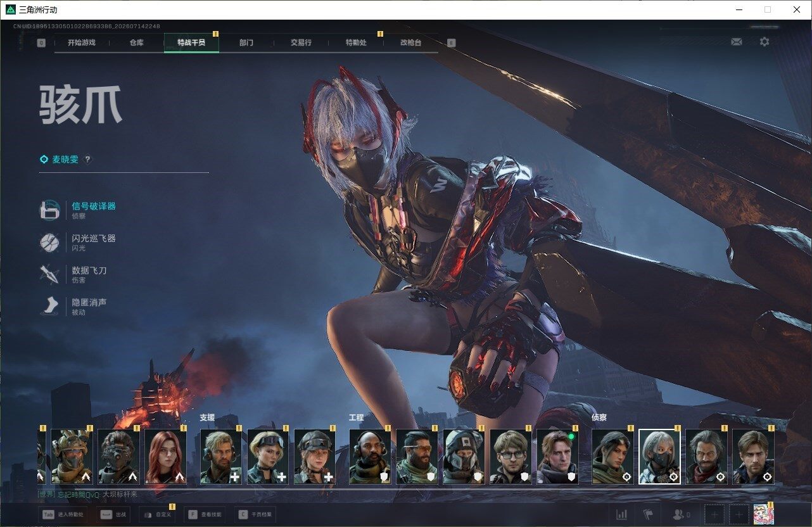Switch to the 仓库 tab
Image resolution: width=812 pixels, height=527 pixels.
136,42
